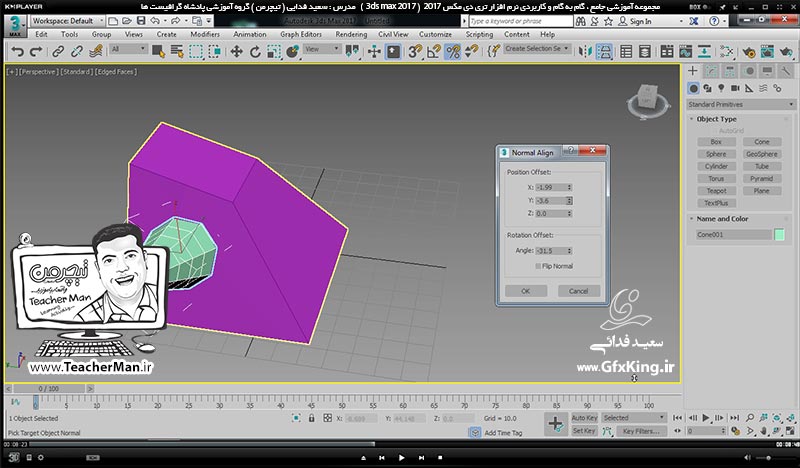
Task: Activate the Select and Move tool
Action: click(236, 52)
